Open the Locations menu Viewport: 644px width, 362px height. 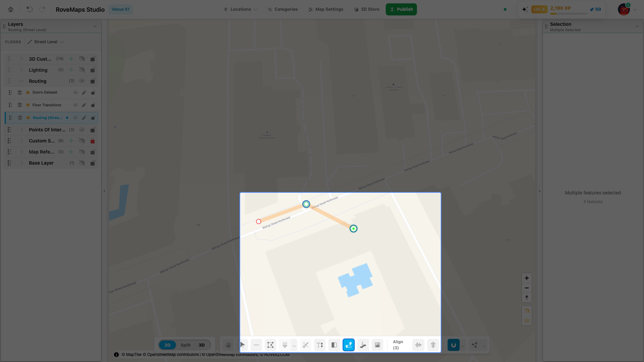[240, 9]
